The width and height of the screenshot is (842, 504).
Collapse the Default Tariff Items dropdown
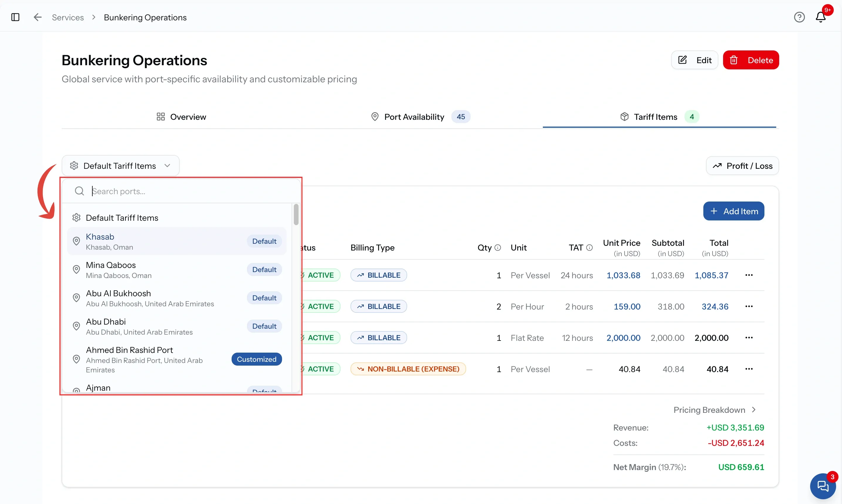click(x=121, y=166)
